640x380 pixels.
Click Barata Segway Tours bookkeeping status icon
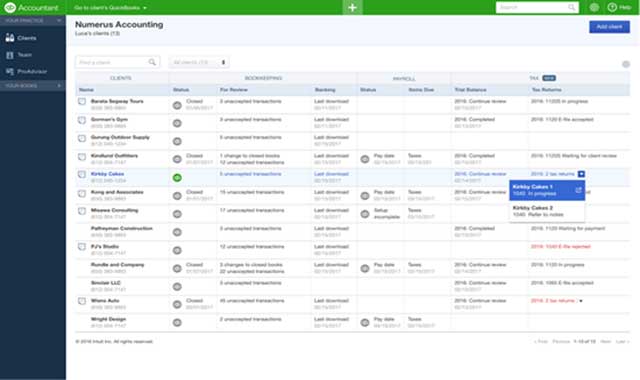[x=177, y=105]
